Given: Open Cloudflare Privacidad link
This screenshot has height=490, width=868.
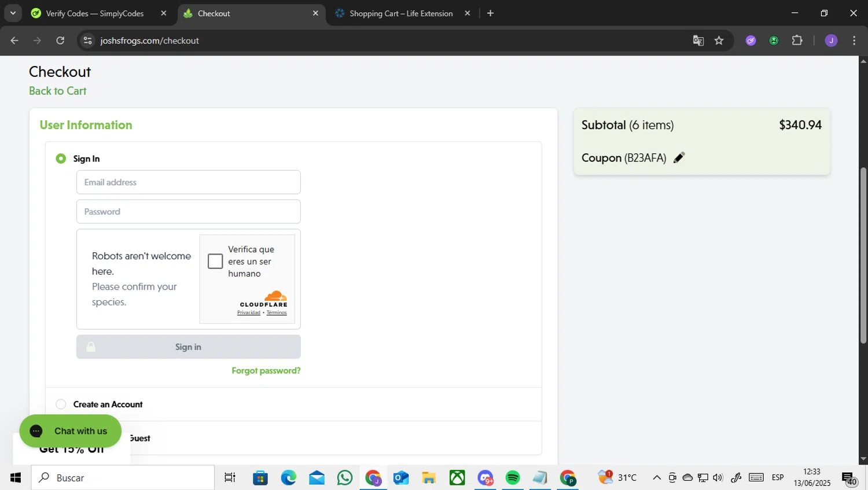Looking at the screenshot, I should pos(249,313).
